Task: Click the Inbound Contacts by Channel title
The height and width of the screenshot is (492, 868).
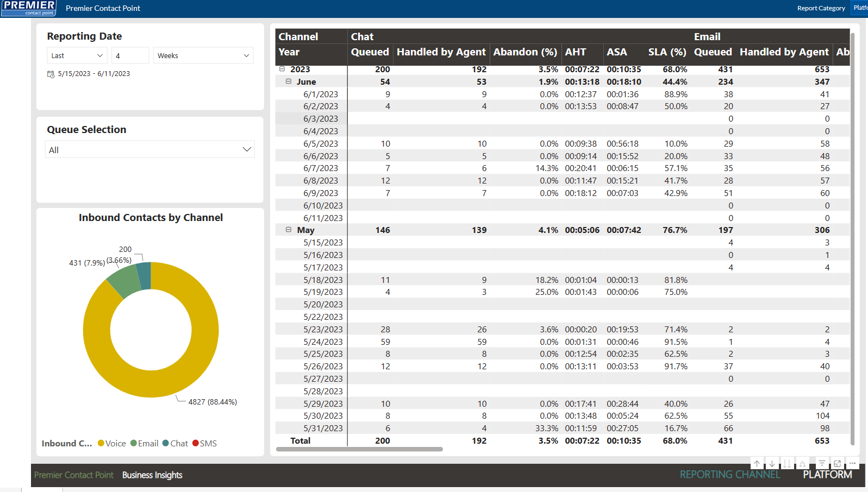Action: (151, 217)
